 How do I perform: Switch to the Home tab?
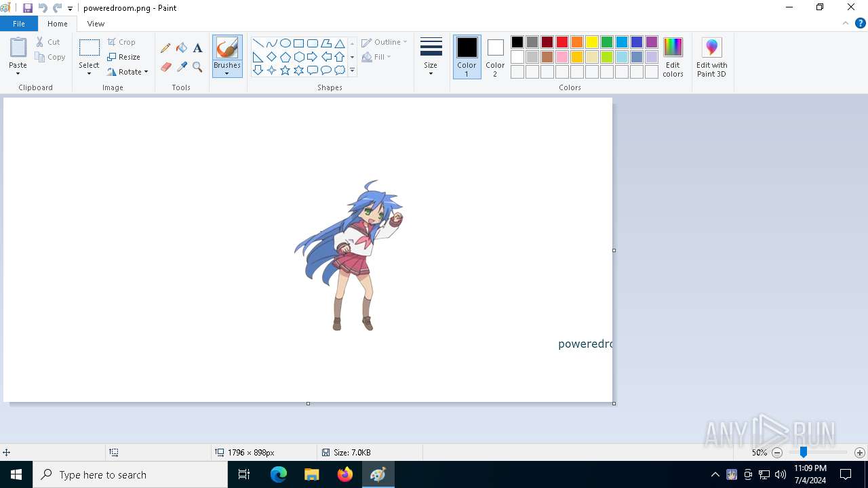coord(58,24)
